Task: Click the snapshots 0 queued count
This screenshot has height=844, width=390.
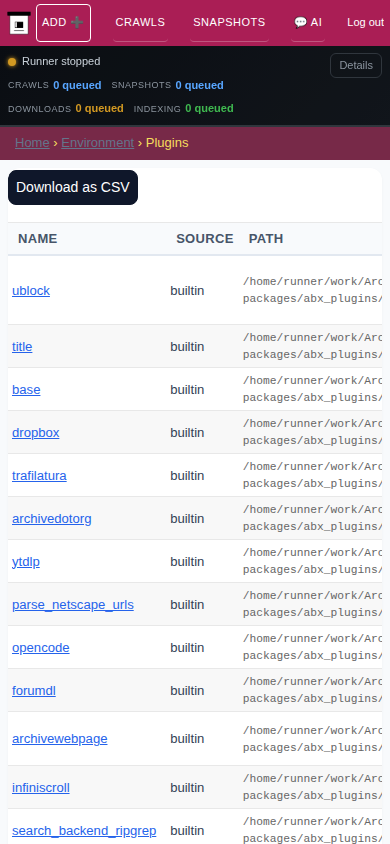Action: point(200,85)
